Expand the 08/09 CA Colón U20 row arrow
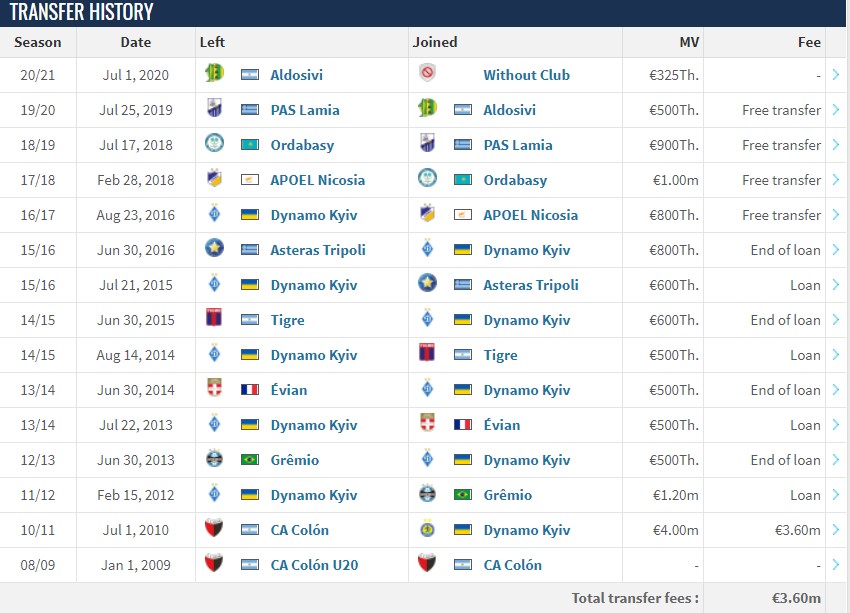850x613 pixels. [836, 565]
